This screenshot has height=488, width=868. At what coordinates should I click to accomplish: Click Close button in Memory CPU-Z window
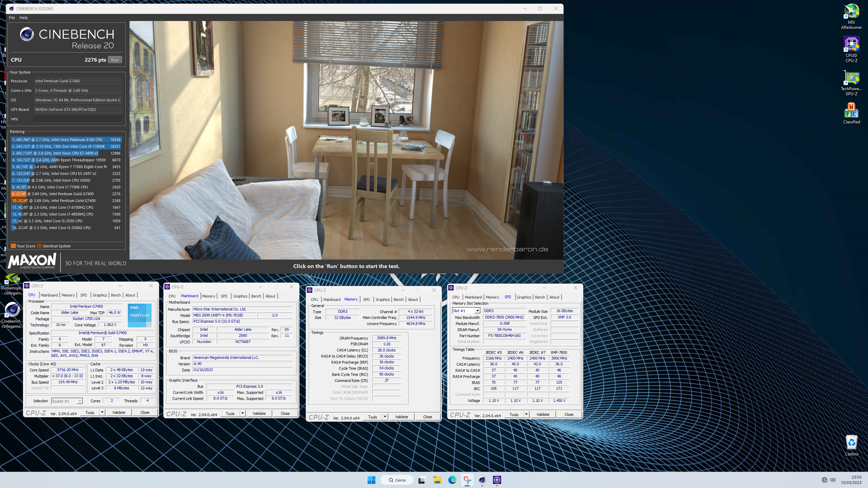428,417
